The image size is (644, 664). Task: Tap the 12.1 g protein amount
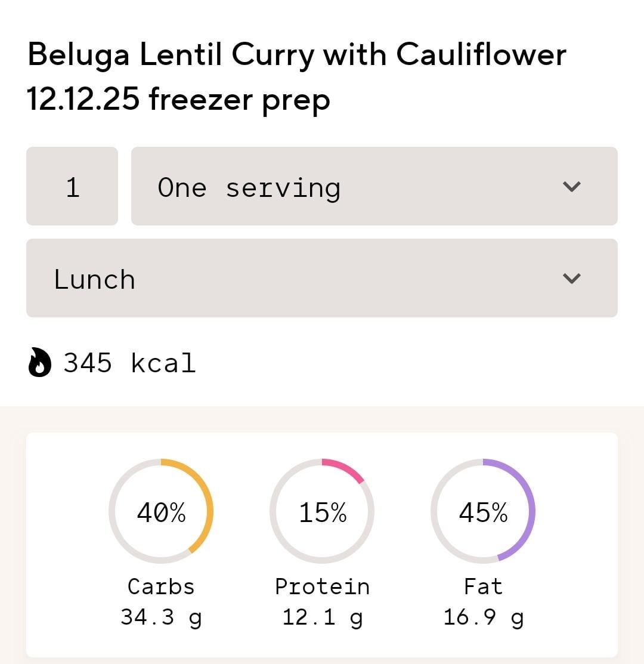pyautogui.click(x=322, y=617)
